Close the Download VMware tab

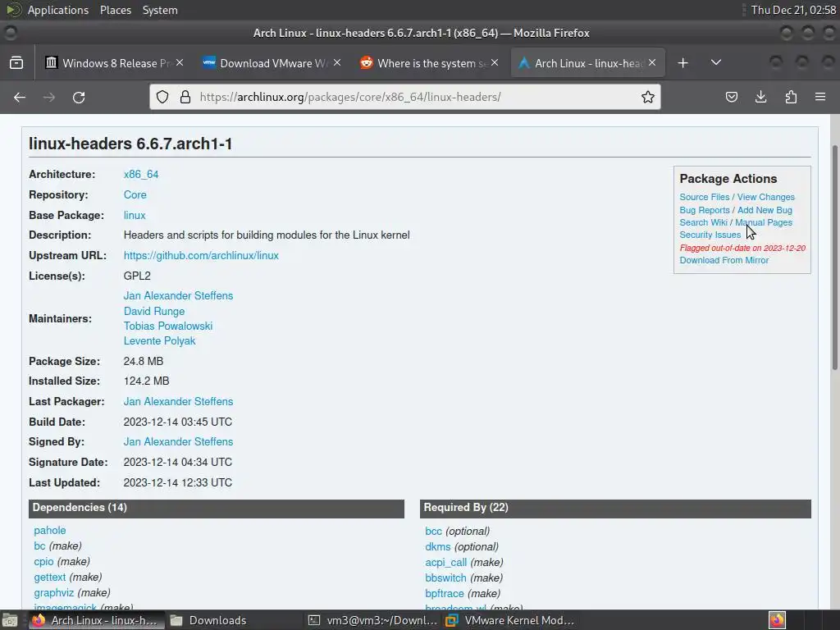tap(337, 62)
